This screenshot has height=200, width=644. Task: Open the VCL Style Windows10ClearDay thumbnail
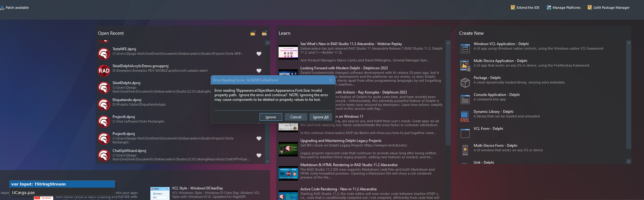[x=160, y=193]
